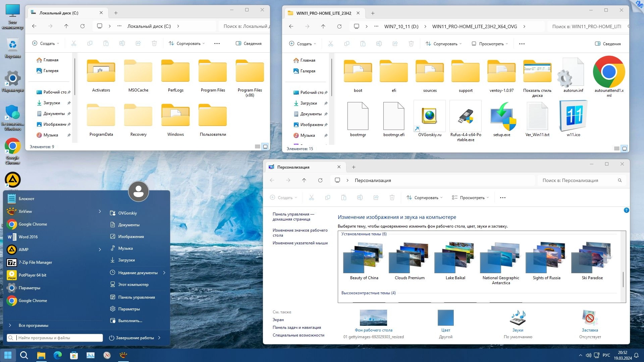The width and height of the screenshot is (644, 362).
Task: Click the Sounds icon in Personalization
Action: [518, 318]
